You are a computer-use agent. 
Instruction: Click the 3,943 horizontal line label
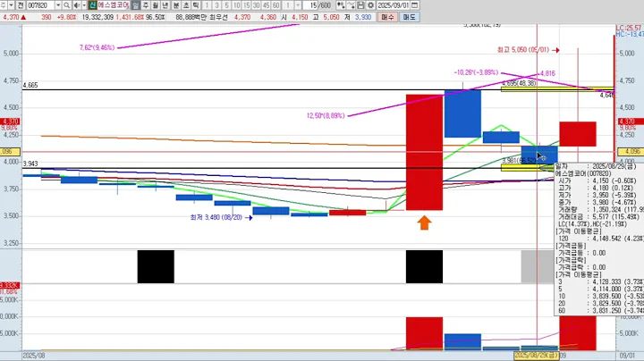(30, 164)
